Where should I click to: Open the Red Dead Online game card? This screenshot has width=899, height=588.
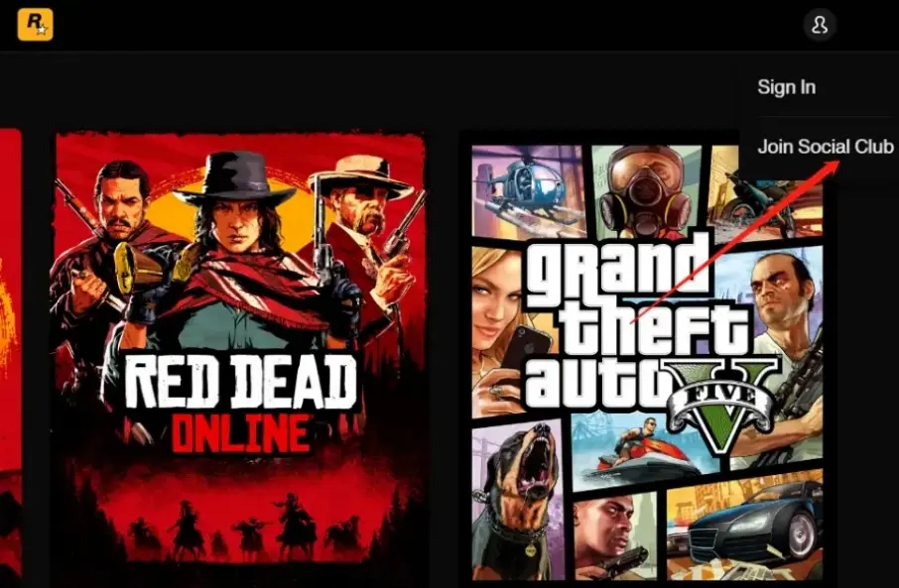[x=240, y=347]
